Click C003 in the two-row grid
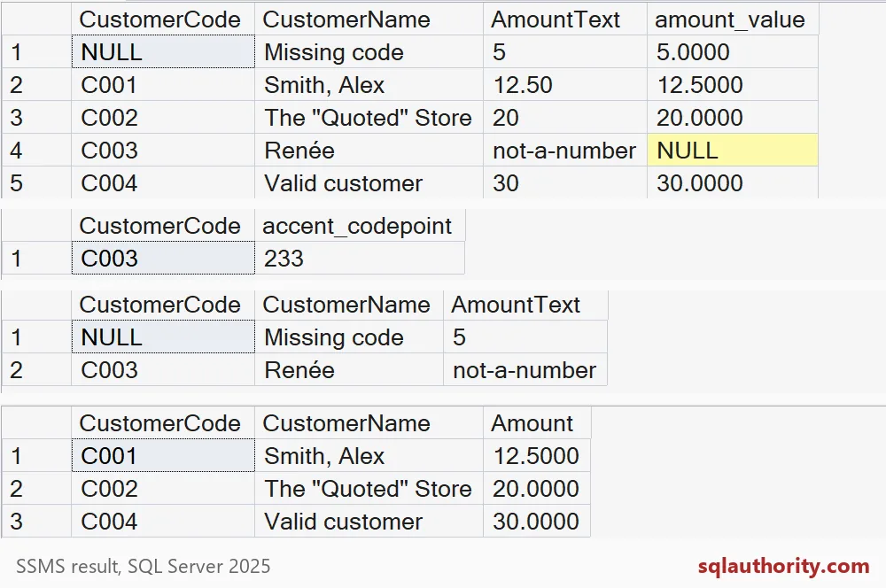 point(163,370)
